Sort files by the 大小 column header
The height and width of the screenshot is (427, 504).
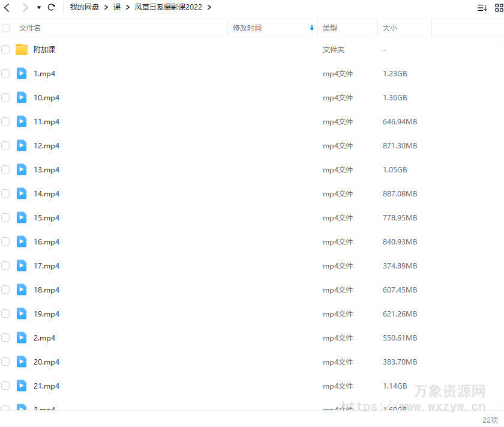(x=388, y=28)
